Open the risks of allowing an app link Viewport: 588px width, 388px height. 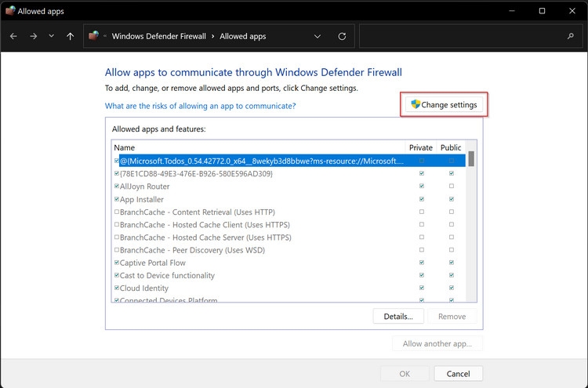pos(200,106)
